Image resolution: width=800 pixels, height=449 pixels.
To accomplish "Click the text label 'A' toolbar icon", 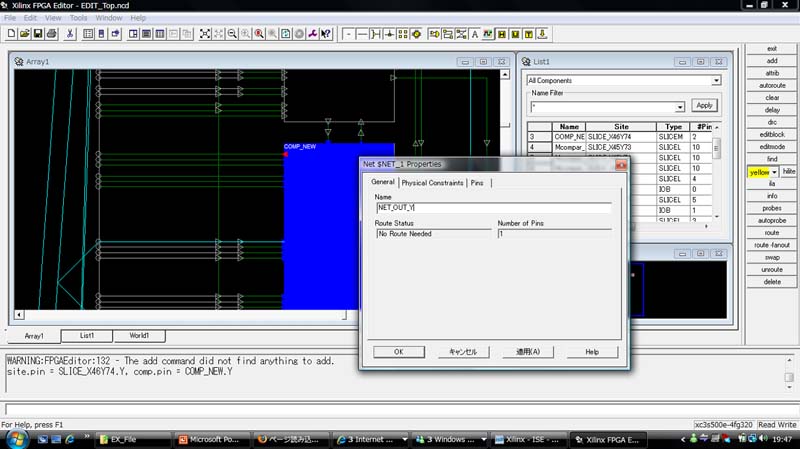I will (x=474, y=34).
